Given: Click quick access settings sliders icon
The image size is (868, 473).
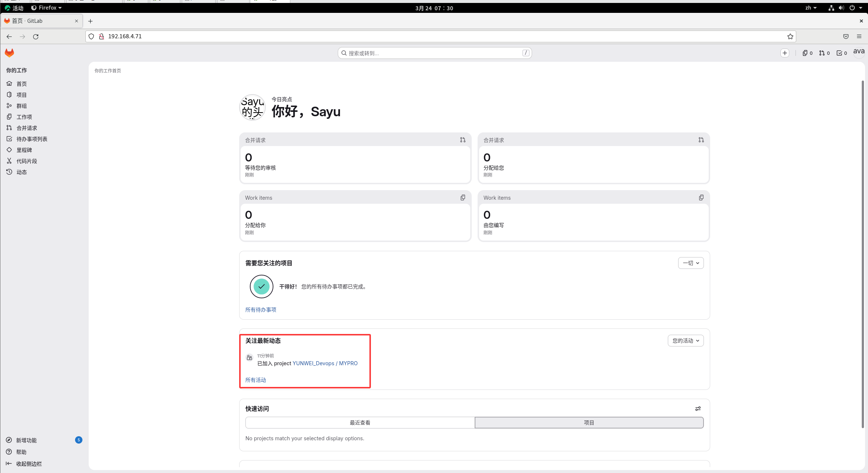Looking at the screenshot, I should click(x=698, y=409).
